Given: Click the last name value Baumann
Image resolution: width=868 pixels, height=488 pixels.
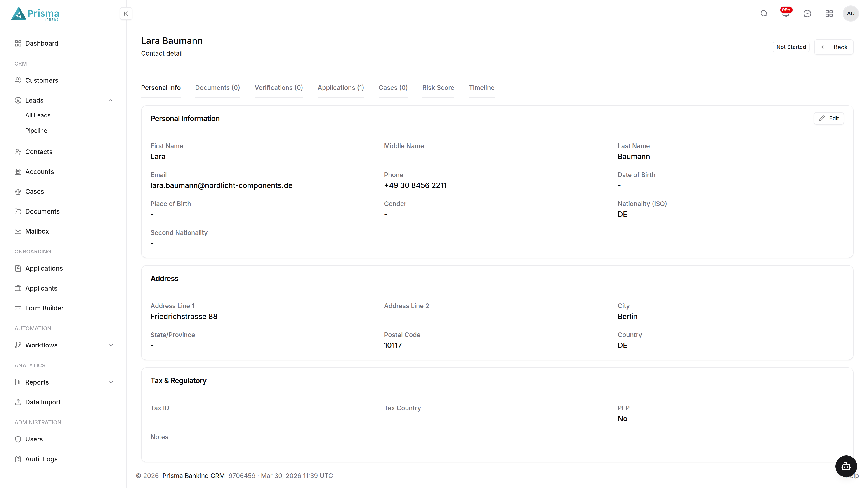Looking at the screenshot, I should pos(633,157).
